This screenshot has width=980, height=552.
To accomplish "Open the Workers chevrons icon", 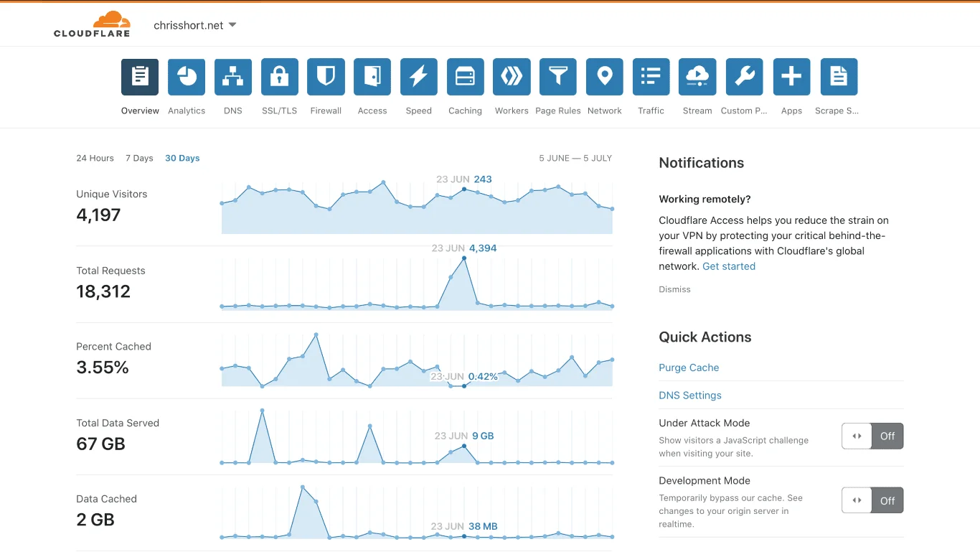I will (512, 77).
